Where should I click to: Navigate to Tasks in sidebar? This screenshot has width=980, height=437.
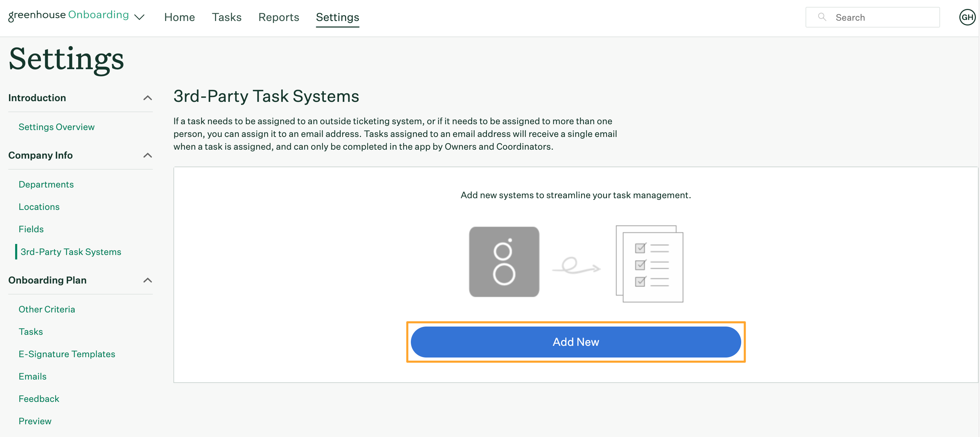tap(31, 331)
